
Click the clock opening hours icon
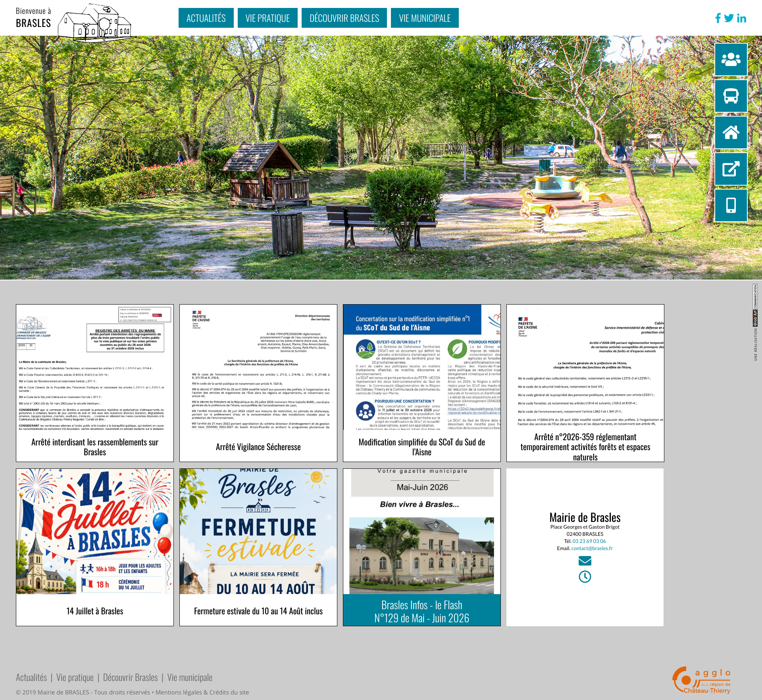(585, 577)
